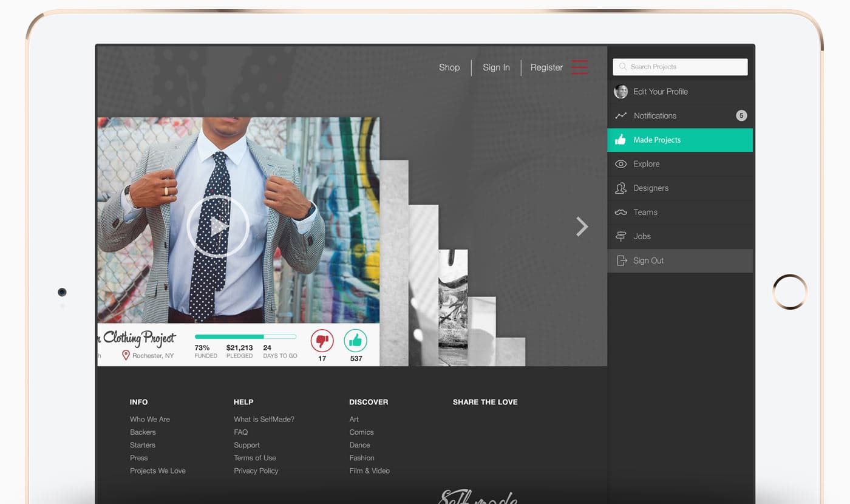Click the 537 likes count
Viewport: 850px width, 504px height.
[356, 358]
